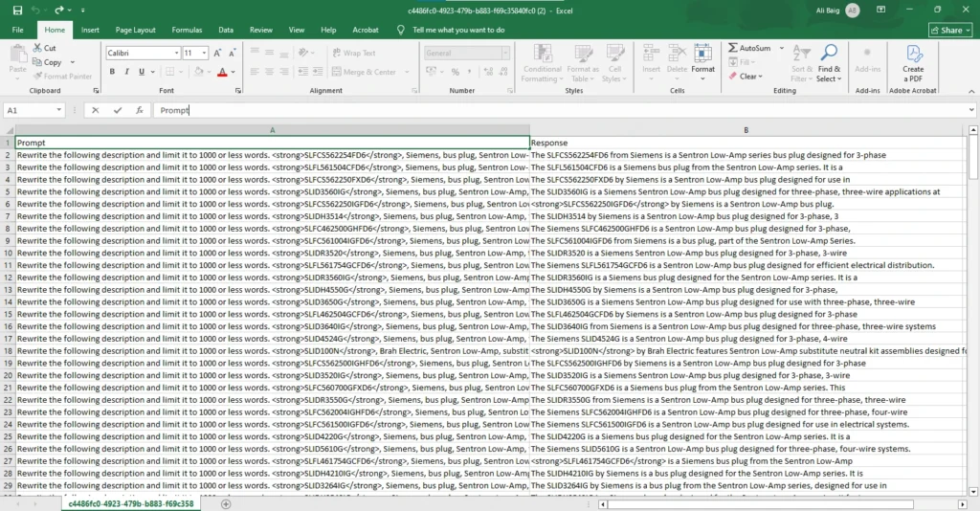Toggle Underline formatting
Screen dimensions: 980x511
pos(142,72)
